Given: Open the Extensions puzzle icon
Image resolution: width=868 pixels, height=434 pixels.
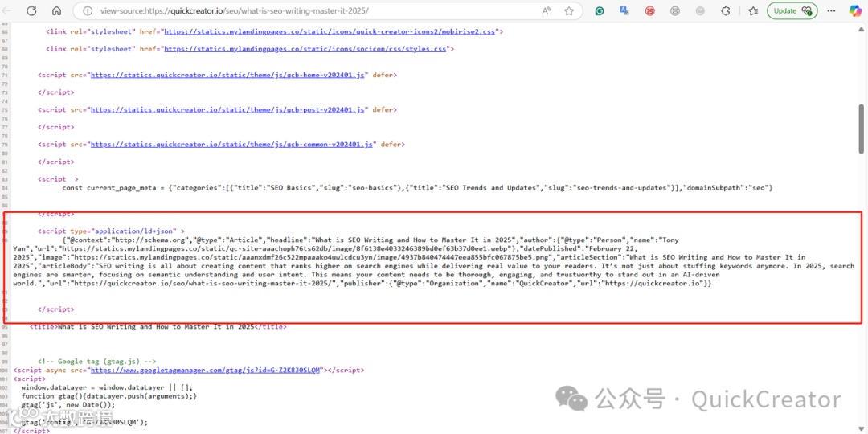Looking at the screenshot, I should 725,11.
